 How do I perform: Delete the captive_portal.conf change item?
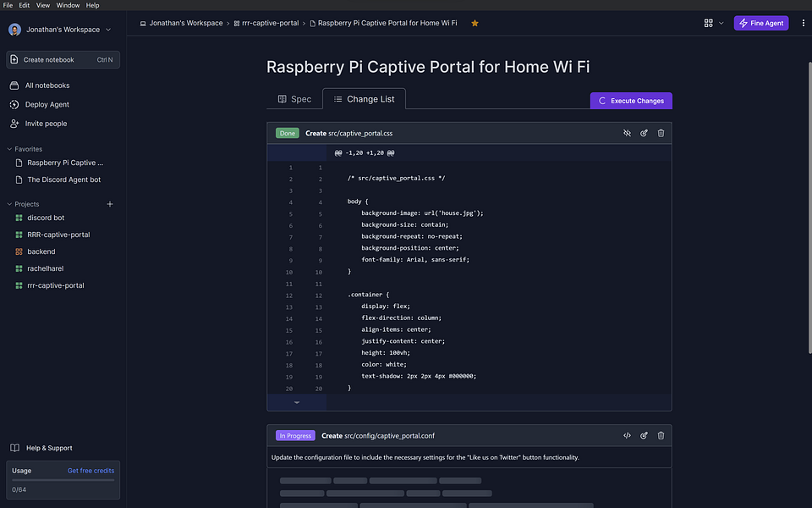point(661,435)
